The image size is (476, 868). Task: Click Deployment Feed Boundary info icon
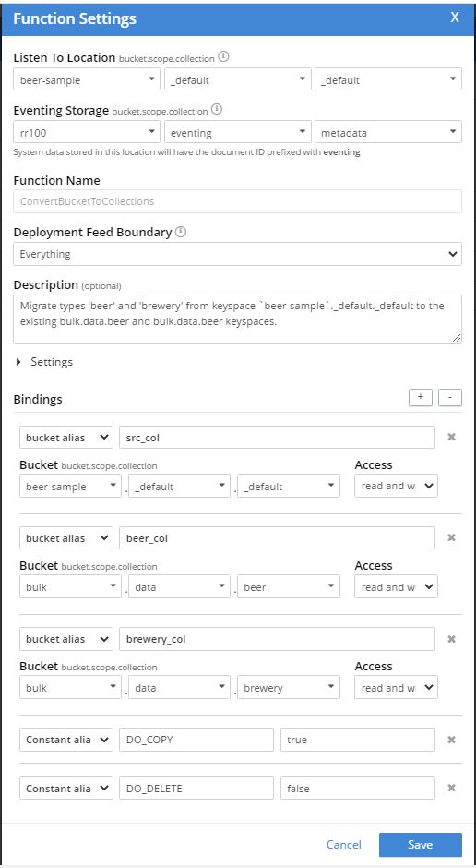pyautogui.click(x=180, y=232)
